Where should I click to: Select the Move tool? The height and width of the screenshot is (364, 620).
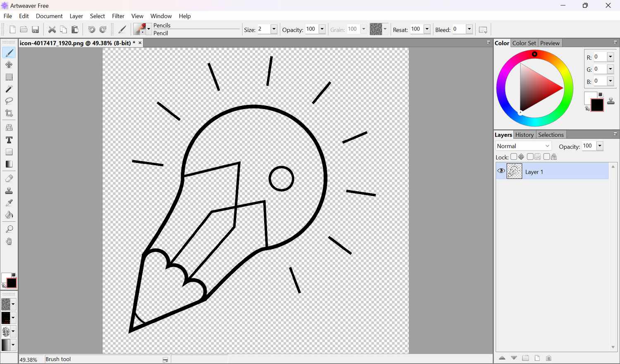click(x=9, y=65)
